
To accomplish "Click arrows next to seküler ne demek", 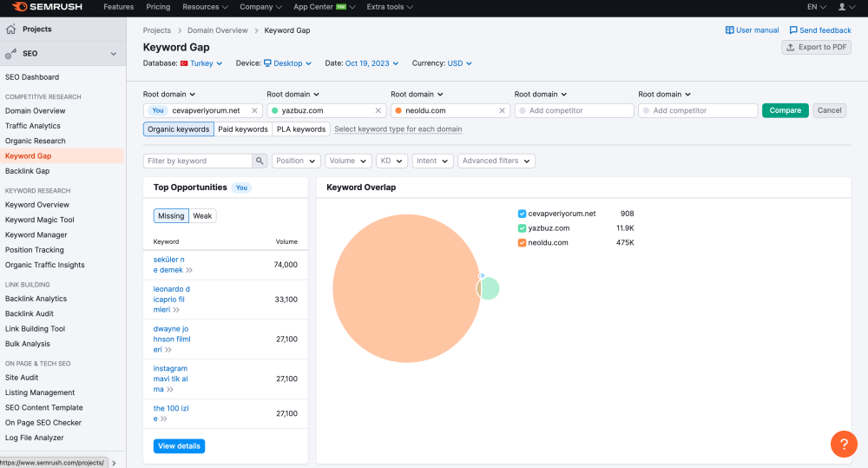I will 188,270.
